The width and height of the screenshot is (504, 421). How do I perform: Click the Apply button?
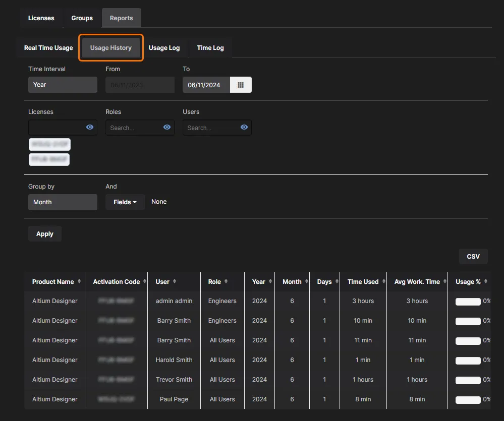[45, 234]
